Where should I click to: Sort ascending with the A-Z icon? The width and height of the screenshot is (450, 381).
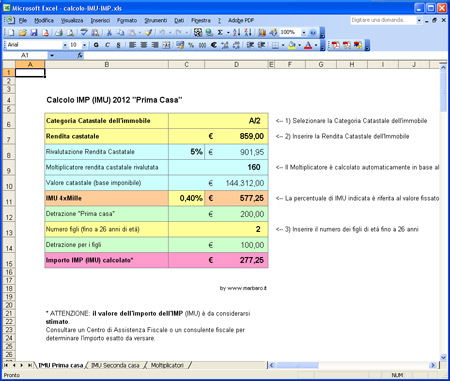click(x=237, y=32)
